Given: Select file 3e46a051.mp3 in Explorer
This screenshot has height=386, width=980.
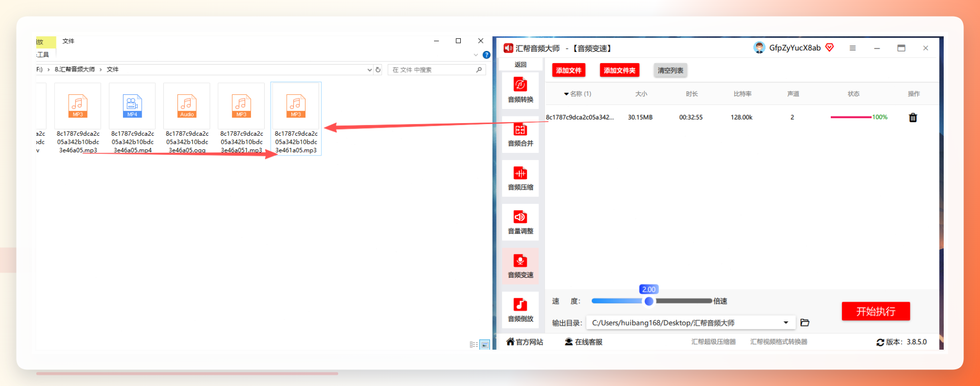Looking at the screenshot, I should pos(241,119).
